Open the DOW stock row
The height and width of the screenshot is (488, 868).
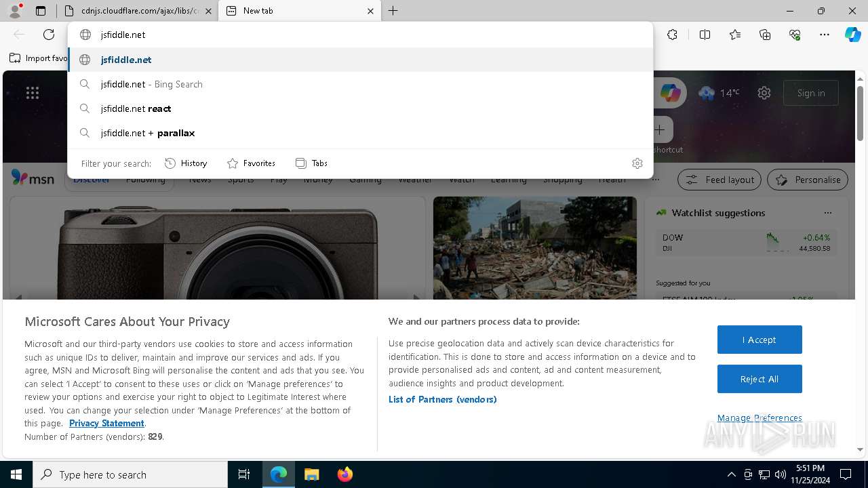pyautogui.click(x=747, y=243)
